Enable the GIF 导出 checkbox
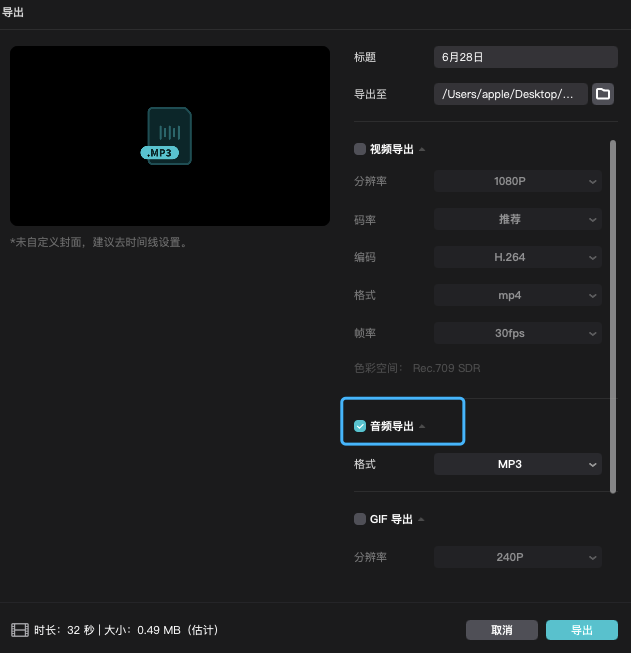This screenshot has width=631, height=653. coord(360,519)
